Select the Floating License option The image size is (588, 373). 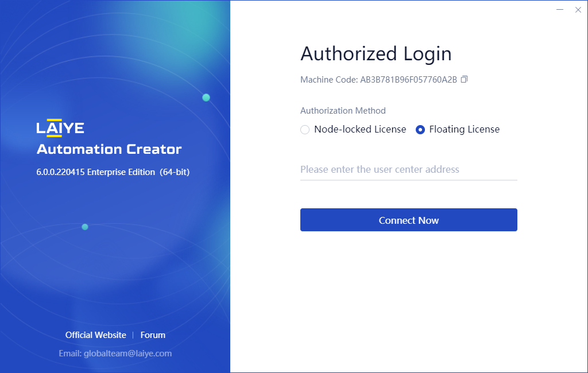point(420,130)
